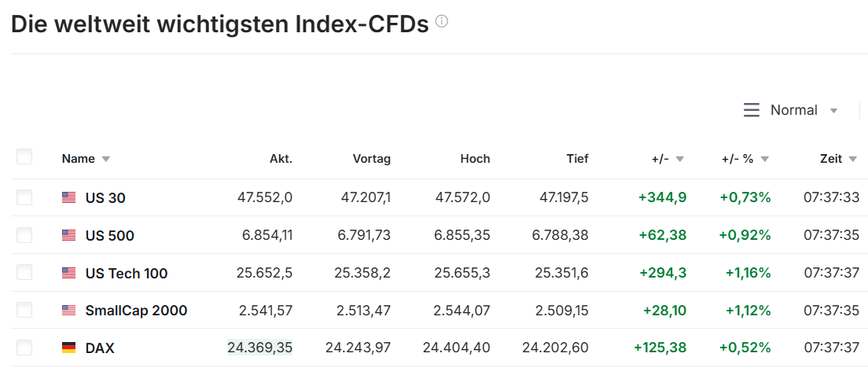Click the US flag icon for US 30
Image resolution: width=868 pixels, height=368 pixels.
pyautogui.click(x=69, y=198)
